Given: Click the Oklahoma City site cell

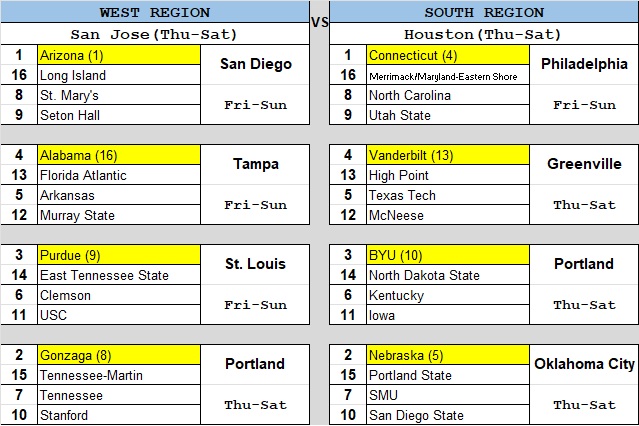Looking at the screenshot, I should (x=584, y=364).
